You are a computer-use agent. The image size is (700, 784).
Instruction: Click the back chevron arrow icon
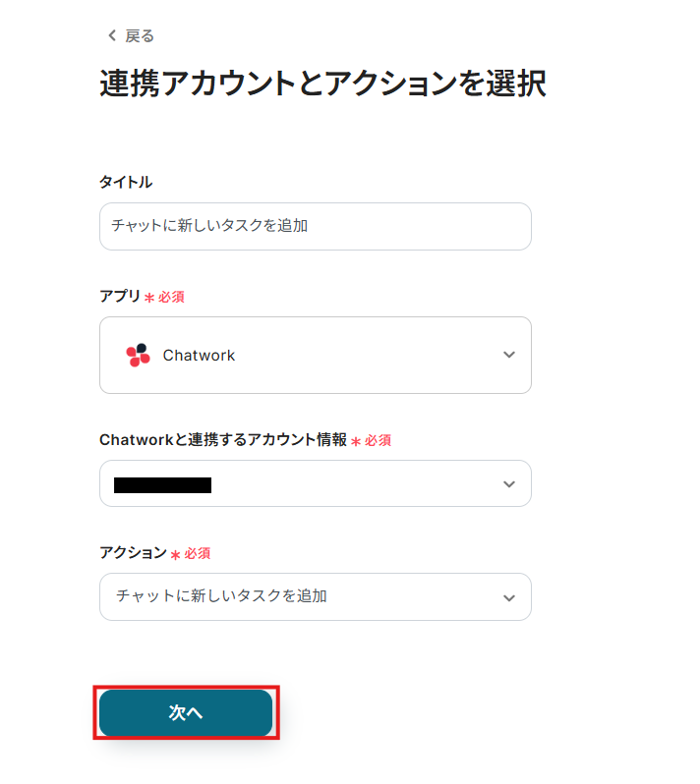(112, 35)
